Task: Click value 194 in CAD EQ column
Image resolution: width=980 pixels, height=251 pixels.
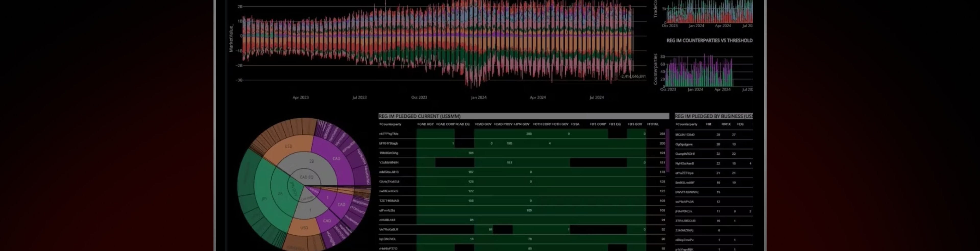Action: 471,153
